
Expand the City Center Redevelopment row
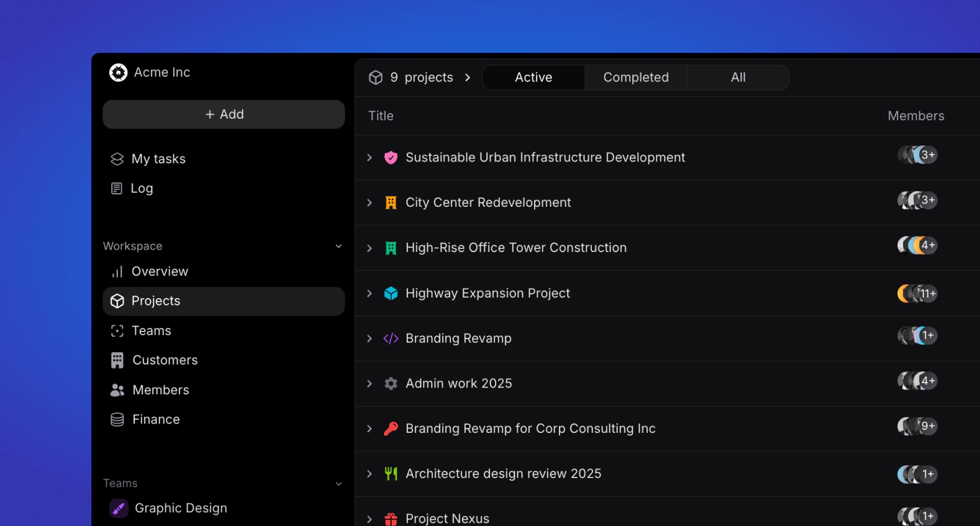click(x=370, y=203)
